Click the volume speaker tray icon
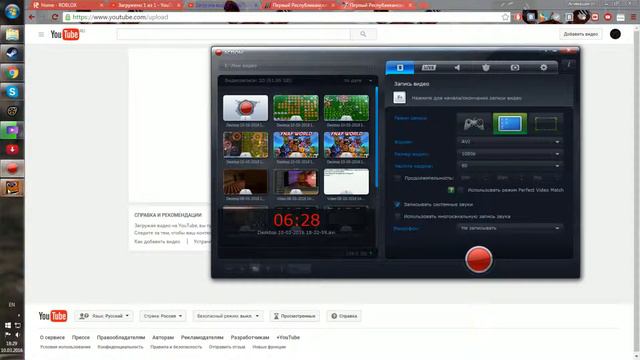 click(18, 335)
